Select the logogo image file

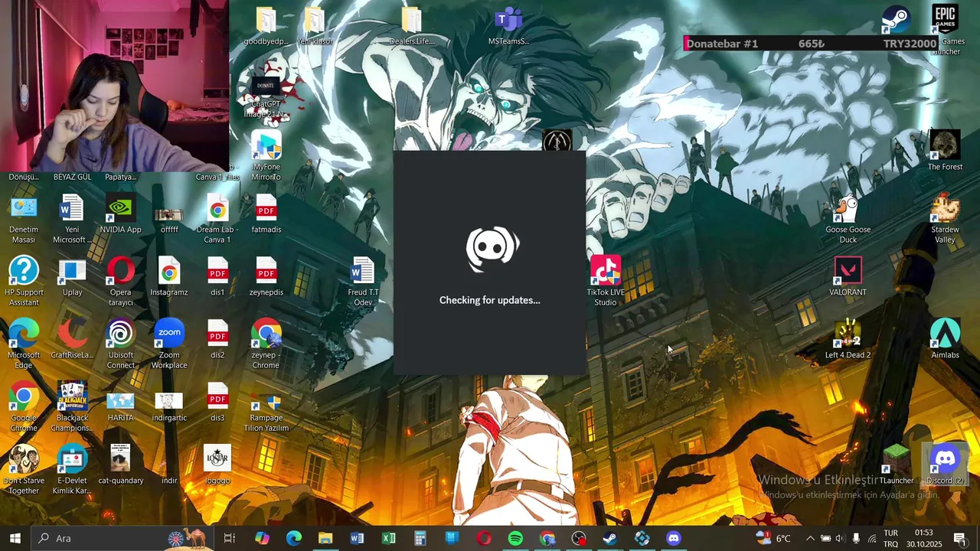[217, 465]
